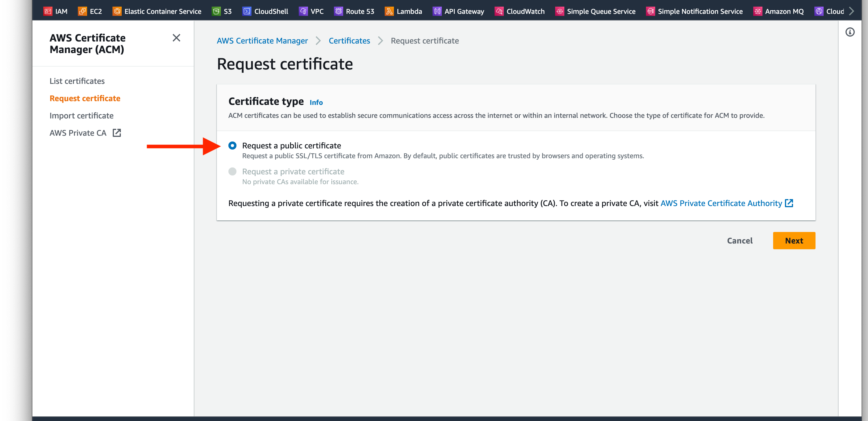Click external link icon beside AWS Private CA

[117, 133]
